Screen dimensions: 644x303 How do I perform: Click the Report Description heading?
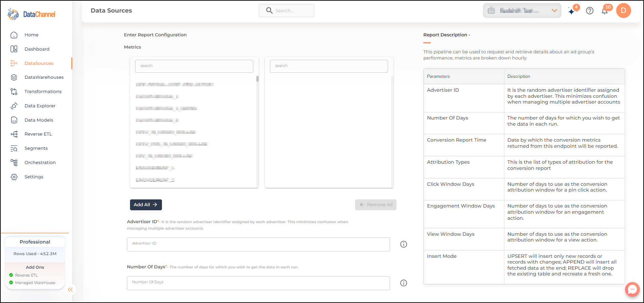tap(447, 35)
